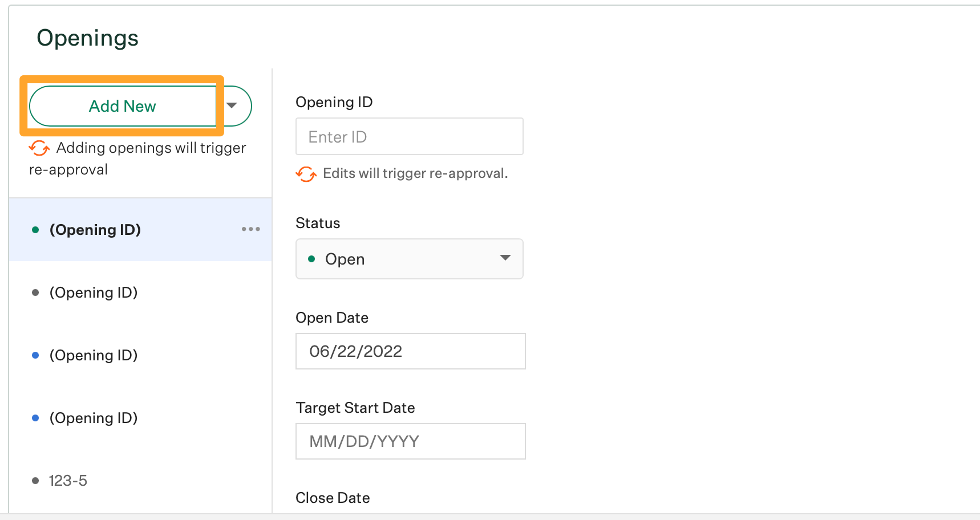Click the Add New button
Screen dimensions: 980x520
[x=122, y=106]
